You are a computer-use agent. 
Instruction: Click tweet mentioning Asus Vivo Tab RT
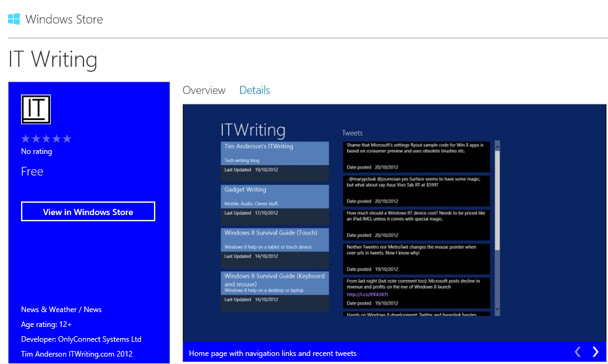416,191
